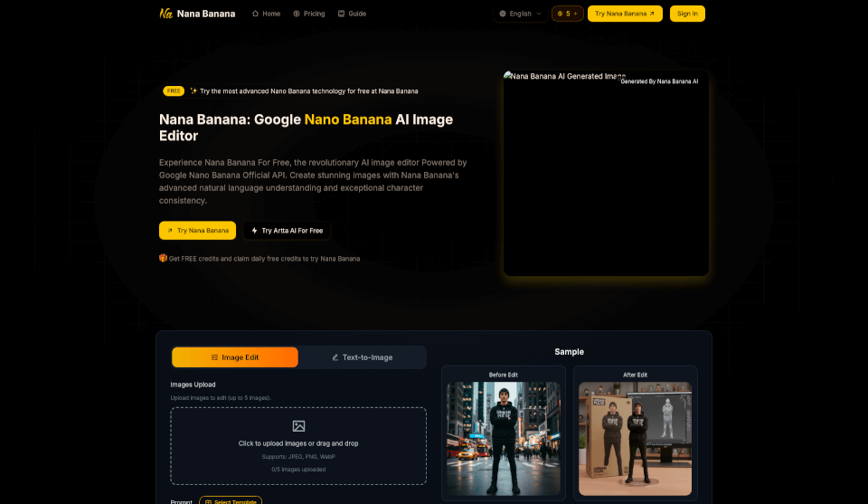Switch to the Image Edit mode
This screenshot has width=868, height=504.
click(235, 357)
